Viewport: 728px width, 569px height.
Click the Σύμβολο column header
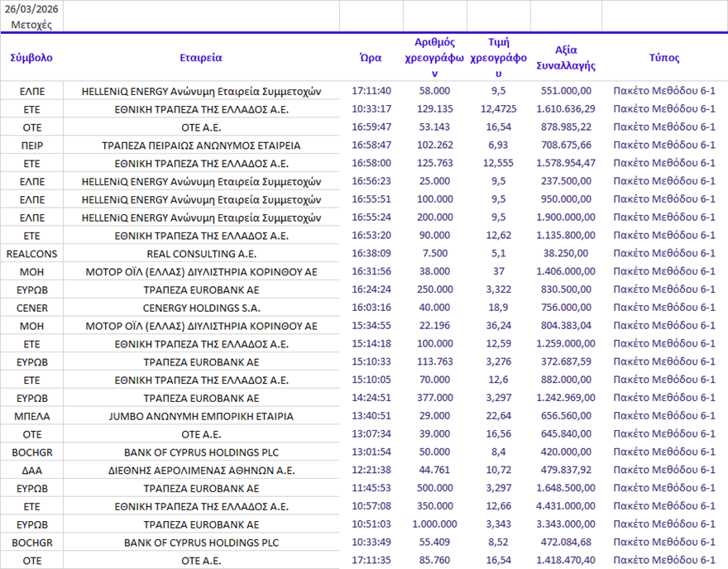click(31, 58)
